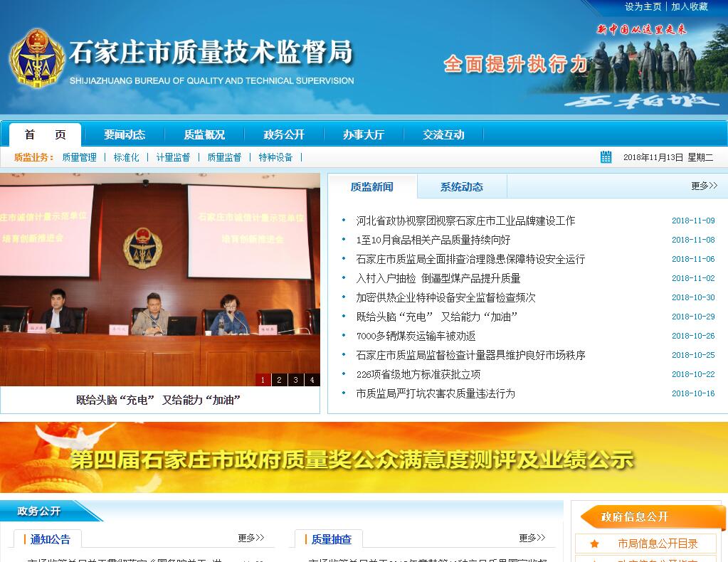Expand 更多>> for 质量抽查 section
This screenshot has width=728, height=562.
[x=532, y=538]
